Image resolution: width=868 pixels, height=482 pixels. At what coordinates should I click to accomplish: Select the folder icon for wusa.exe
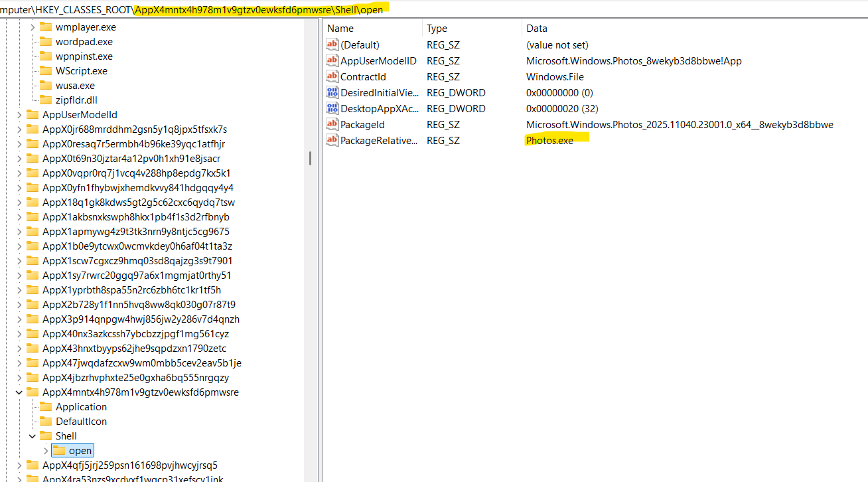(x=46, y=86)
